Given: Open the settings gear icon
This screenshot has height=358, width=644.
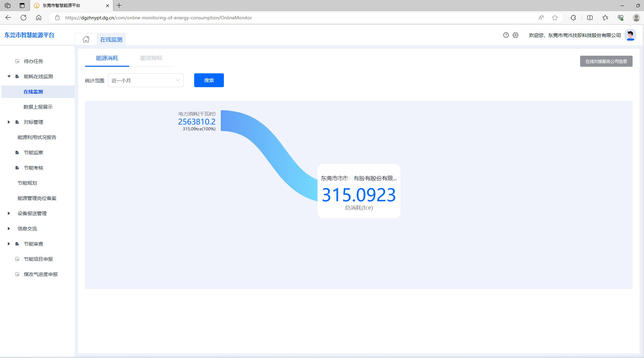Looking at the screenshot, I should 515,35.
